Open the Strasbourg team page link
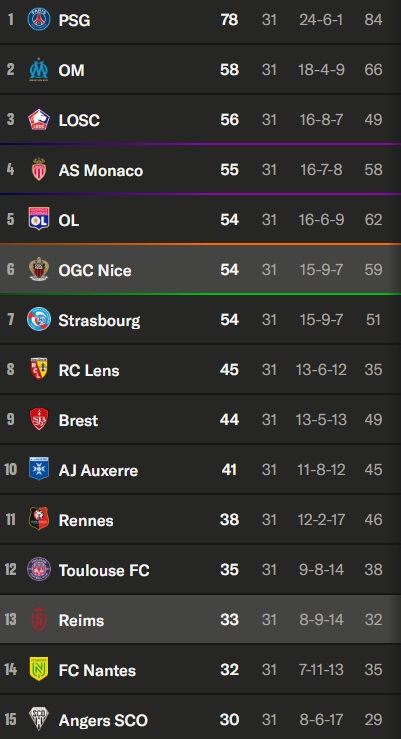The height and width of the screenshot is (739, 401). (99, 320)
